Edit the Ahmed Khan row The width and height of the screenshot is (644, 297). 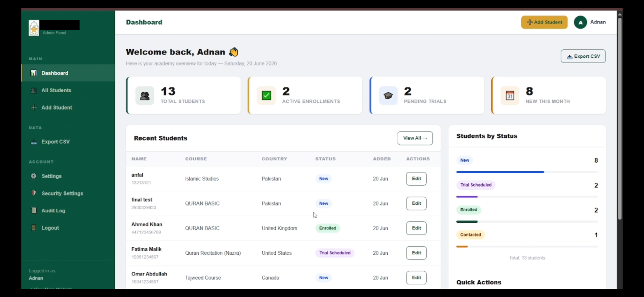pyautogui.click(x=416, y=228)
